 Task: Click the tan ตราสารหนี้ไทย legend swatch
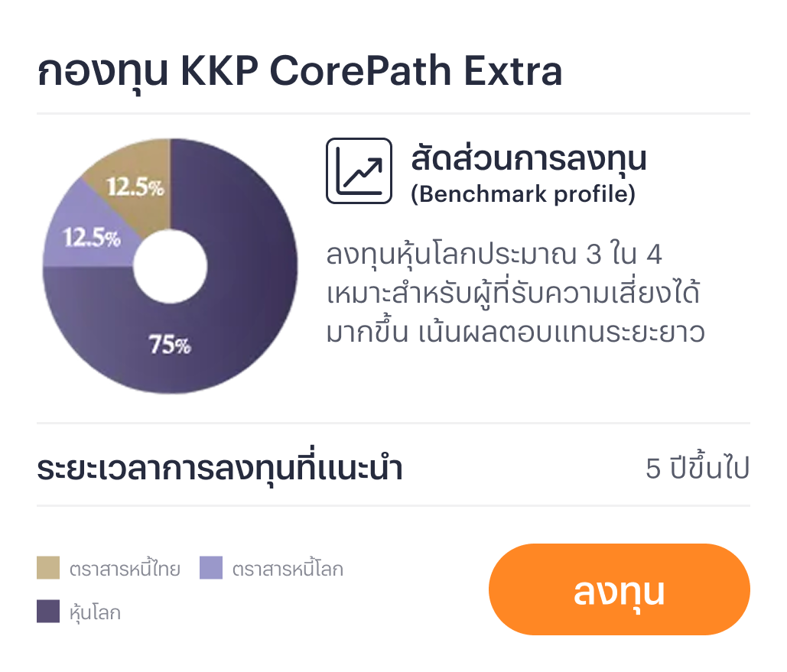tap(48, 568)
